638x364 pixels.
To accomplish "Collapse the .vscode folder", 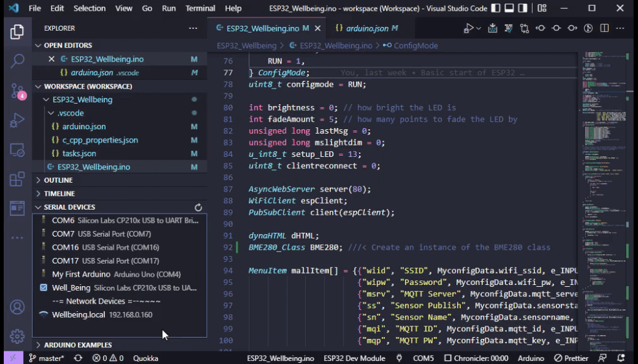I will [51, 113].
